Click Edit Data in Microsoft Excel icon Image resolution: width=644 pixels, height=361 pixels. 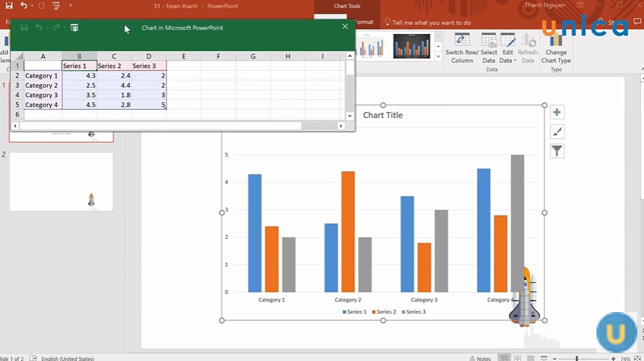coord(74,28)
